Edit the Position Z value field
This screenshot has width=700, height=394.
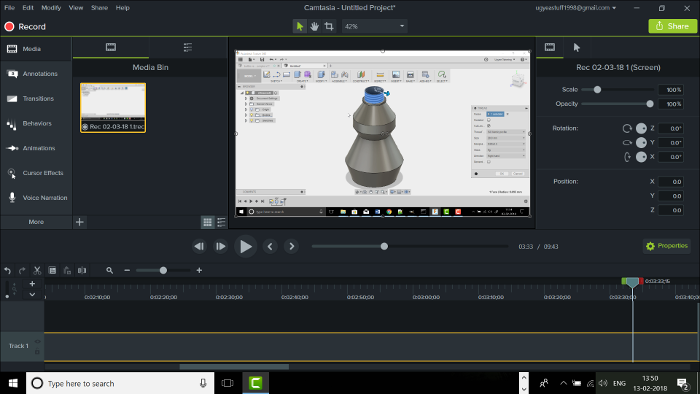(x=671, y=210)
